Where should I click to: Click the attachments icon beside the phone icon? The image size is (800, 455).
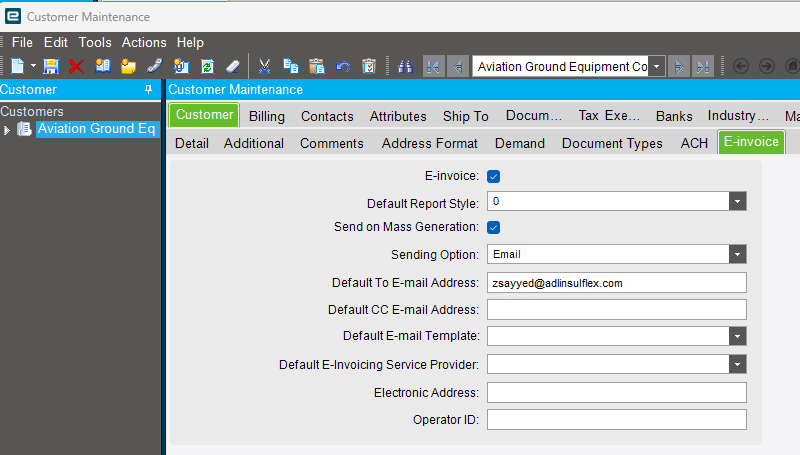[181, 66]
